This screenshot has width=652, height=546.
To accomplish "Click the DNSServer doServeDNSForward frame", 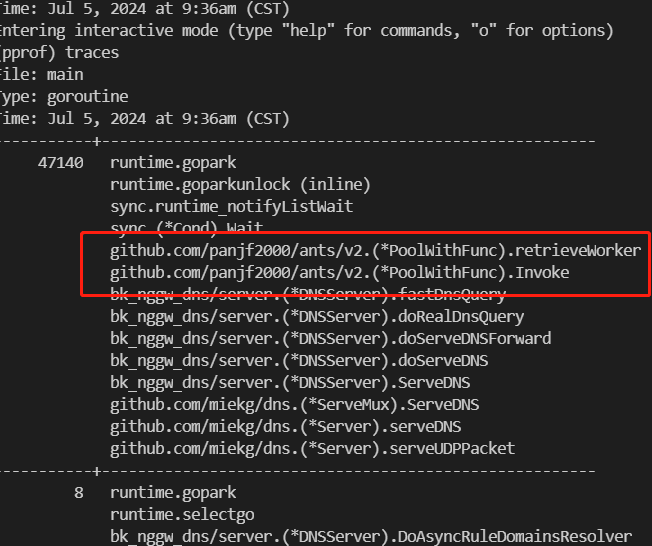I will coord(331,339).
